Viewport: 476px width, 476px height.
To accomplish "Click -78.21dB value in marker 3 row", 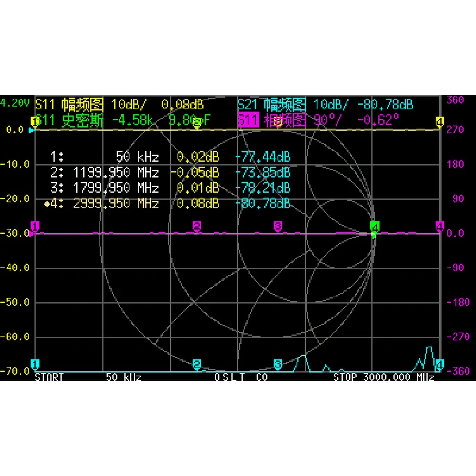I will click(x=263, y=188).
